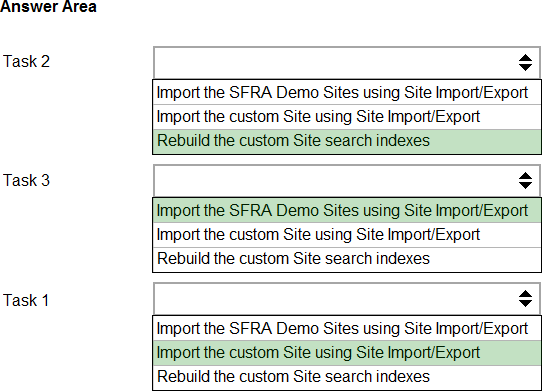Click the Answer Area heading
The height and width of the screenshot is (391, 542).
coord(48,7)
